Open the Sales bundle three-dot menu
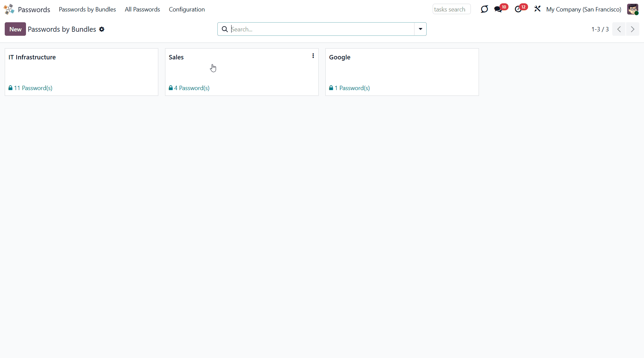This screenshot has height=358, width=644. pos(313,56)
